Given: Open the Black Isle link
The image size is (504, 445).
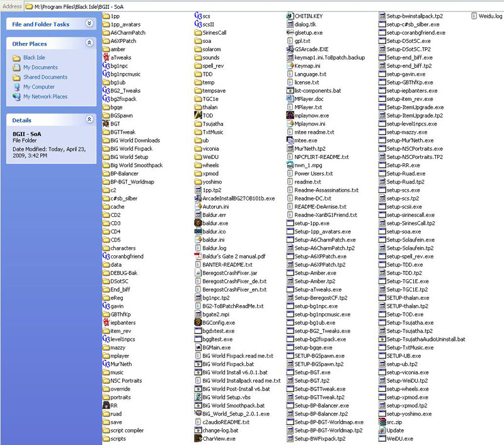Looking at the screenshot, I should tap(34, 57).
